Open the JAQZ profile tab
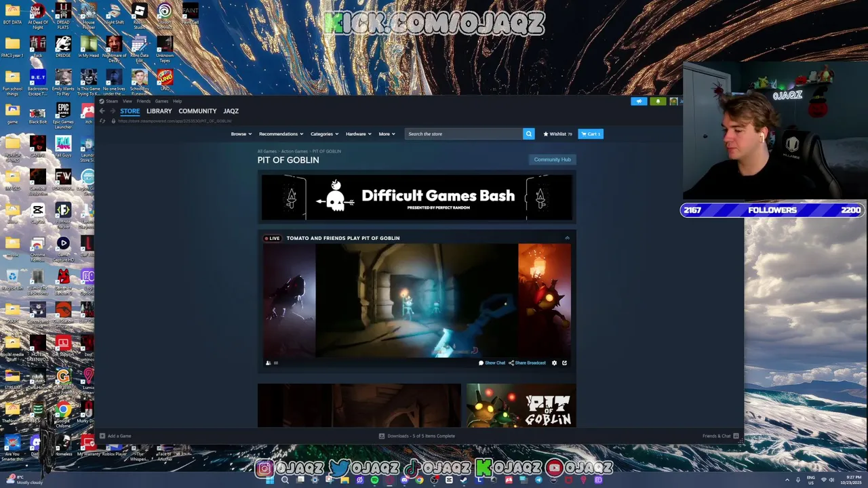868x488 pixels. (231, 111)
